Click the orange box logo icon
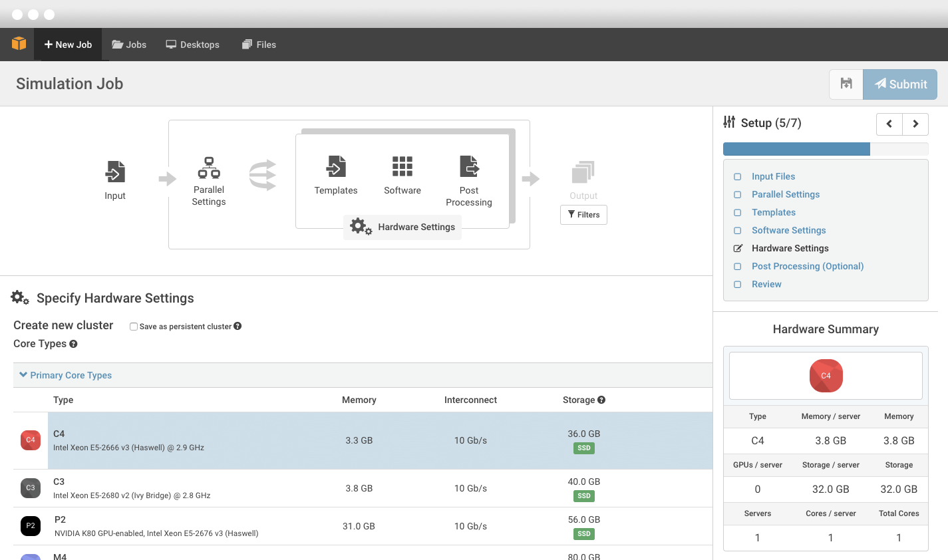Viewport: 948px width, 560px height. click(19, 44)
